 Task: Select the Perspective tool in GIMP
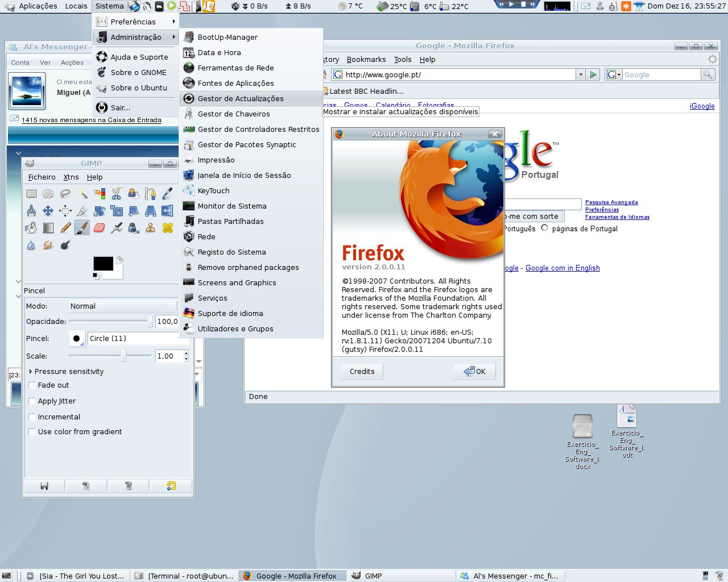(x=151, y=211)
